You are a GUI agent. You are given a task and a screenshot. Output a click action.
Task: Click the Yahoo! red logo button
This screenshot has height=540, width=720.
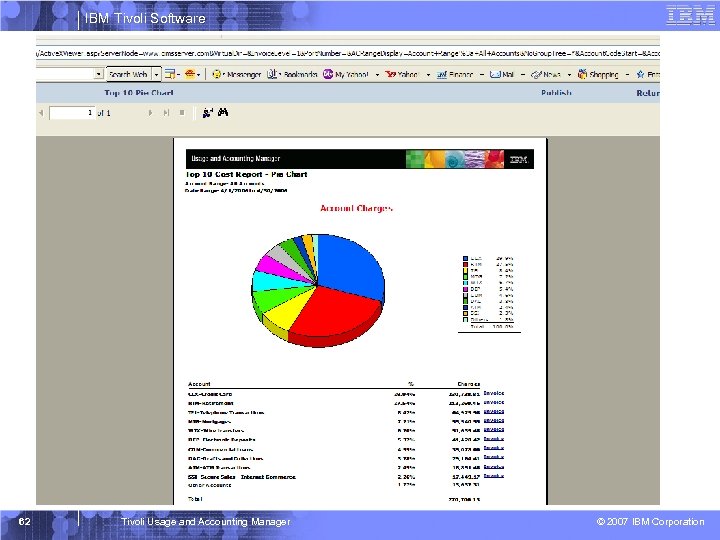(402, 74)
